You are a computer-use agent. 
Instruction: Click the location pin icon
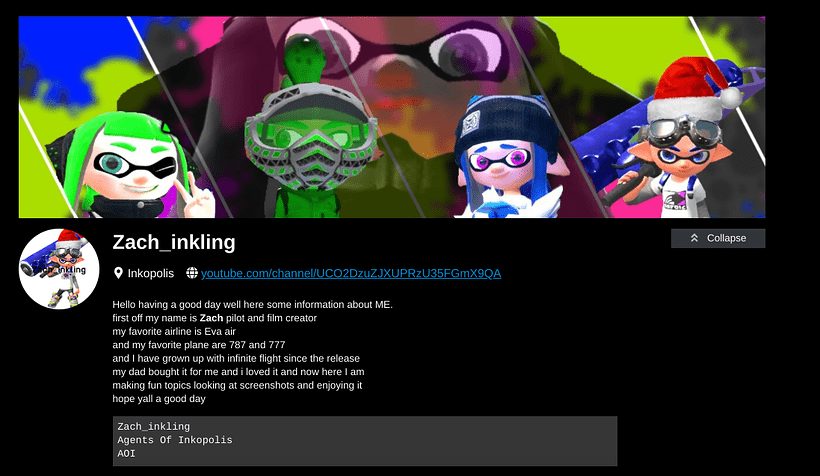[x=118, y=273]
